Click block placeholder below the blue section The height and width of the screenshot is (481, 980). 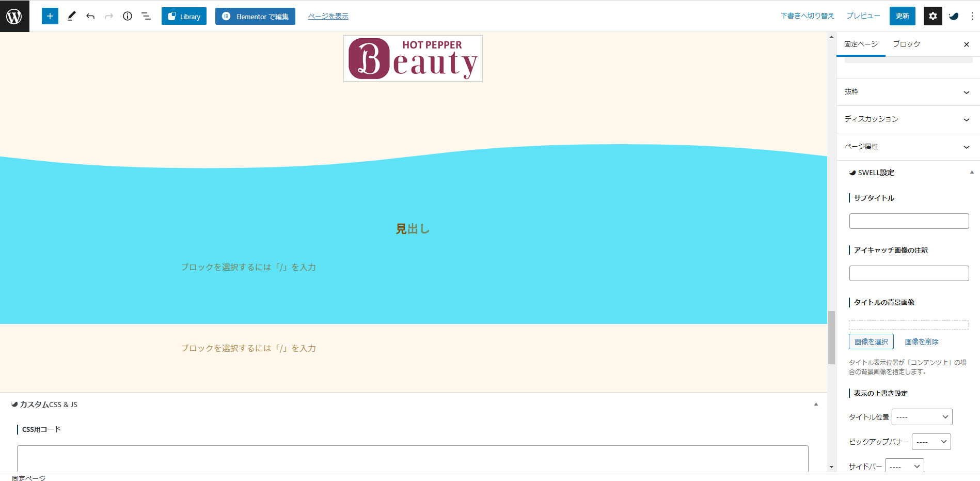coord(248,348)
